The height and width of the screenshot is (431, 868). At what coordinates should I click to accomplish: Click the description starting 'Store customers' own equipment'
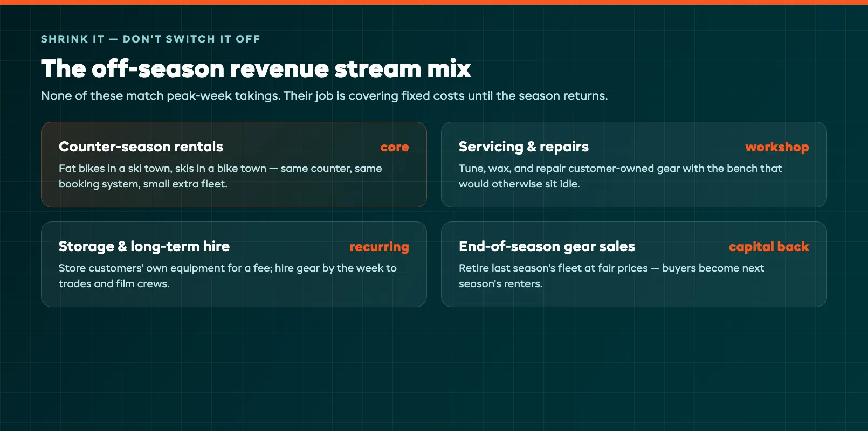[x=228, y=276]
